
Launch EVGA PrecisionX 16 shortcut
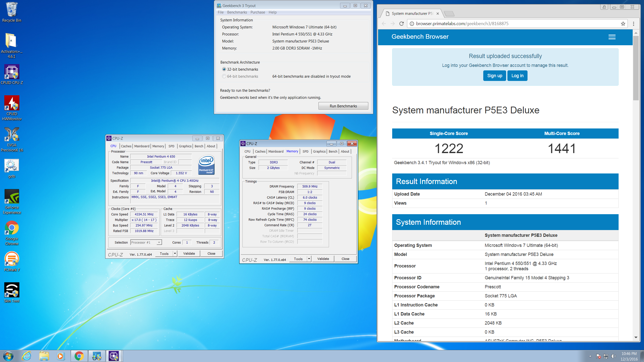(x=12, y=139)
